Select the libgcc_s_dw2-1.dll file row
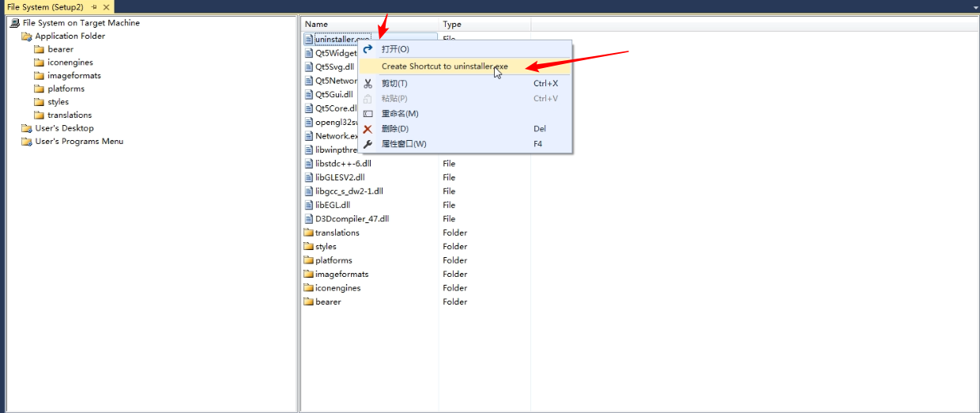The image size is (980, 413). [349, 191]
